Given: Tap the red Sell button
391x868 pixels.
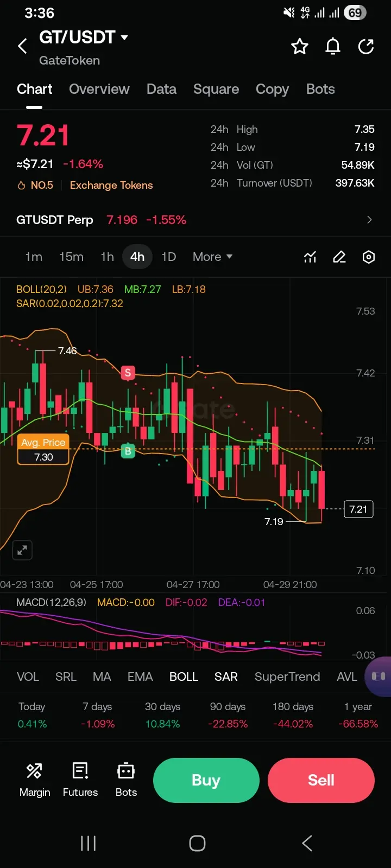Looking at the screenshot, I should point(321,780).
